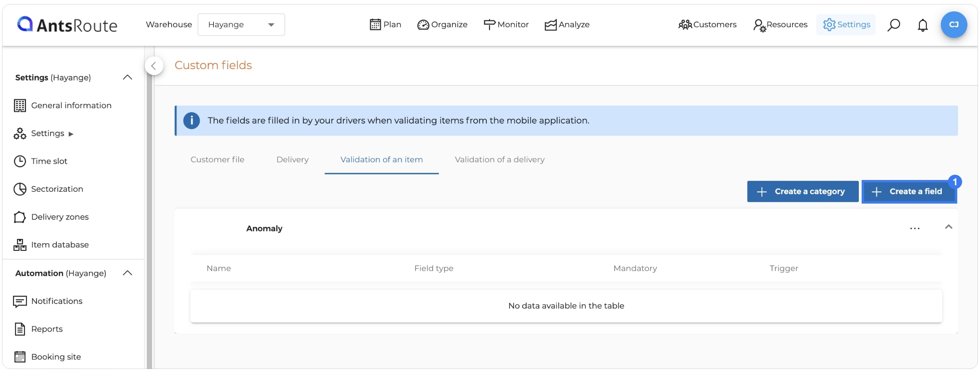This screenshot has width=980, height=373.
Task: Click the Booking site calendar icon
Action: click(x=20, y=357)
